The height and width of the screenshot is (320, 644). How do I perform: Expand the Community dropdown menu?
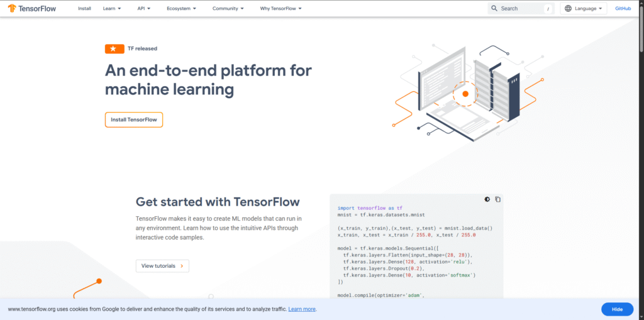click(x=228, y=8)
